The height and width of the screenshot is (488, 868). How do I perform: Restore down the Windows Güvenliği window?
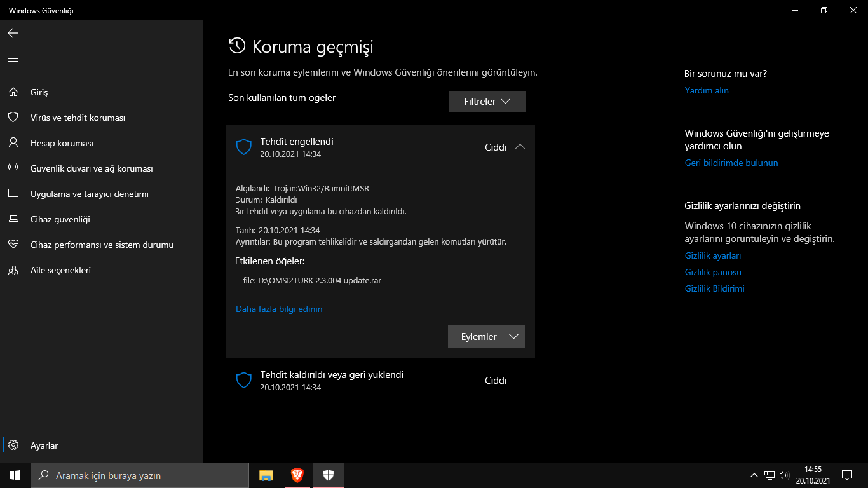(824, 10)
